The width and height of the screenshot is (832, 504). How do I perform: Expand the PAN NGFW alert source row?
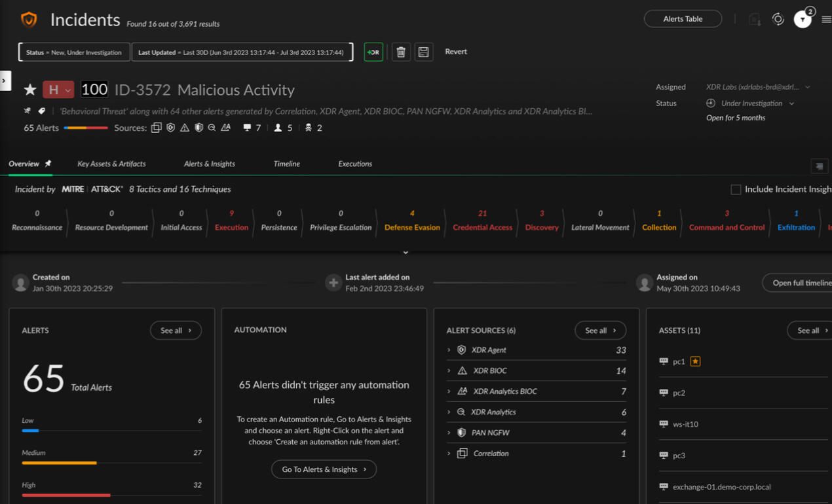click(x=449, y=433)
